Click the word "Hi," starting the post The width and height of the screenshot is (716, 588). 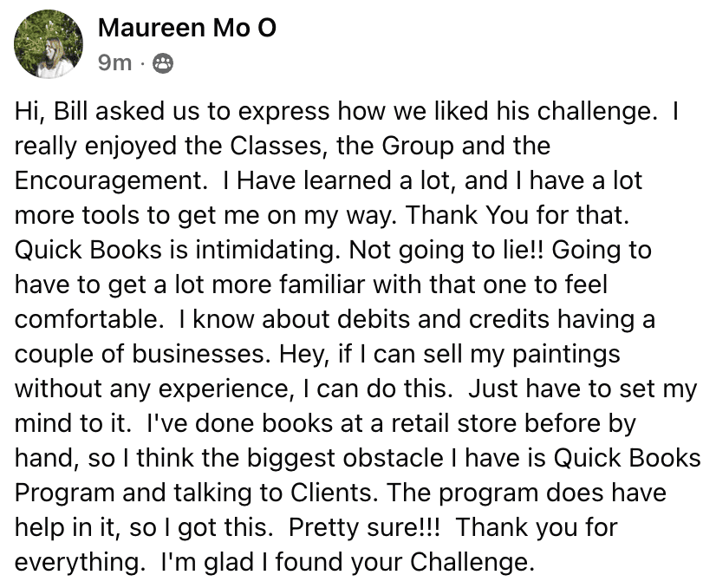(29, 113)
